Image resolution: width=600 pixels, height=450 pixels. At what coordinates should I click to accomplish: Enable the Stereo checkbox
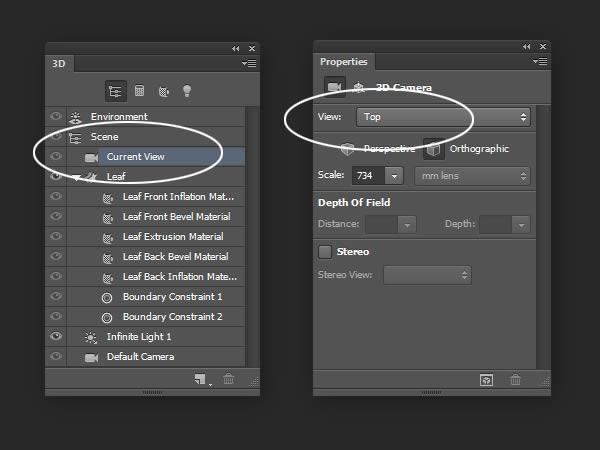(325, 252)
